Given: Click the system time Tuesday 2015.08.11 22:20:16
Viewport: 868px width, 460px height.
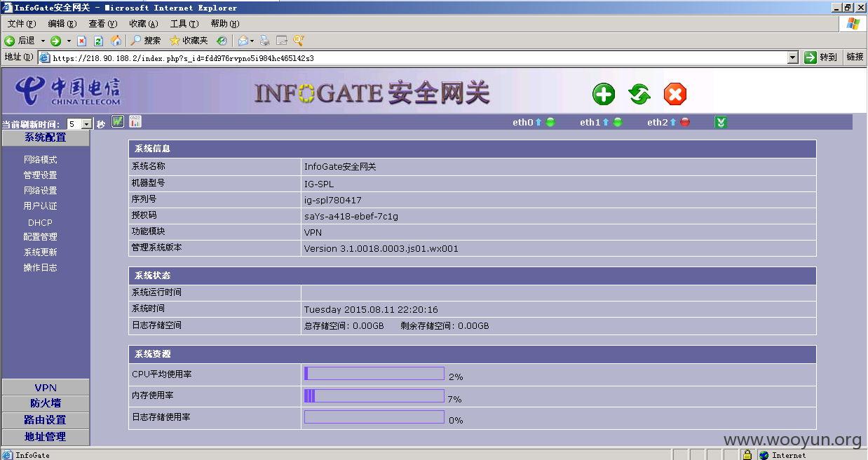Looking at the screenshot, I should tap(370, 310).
